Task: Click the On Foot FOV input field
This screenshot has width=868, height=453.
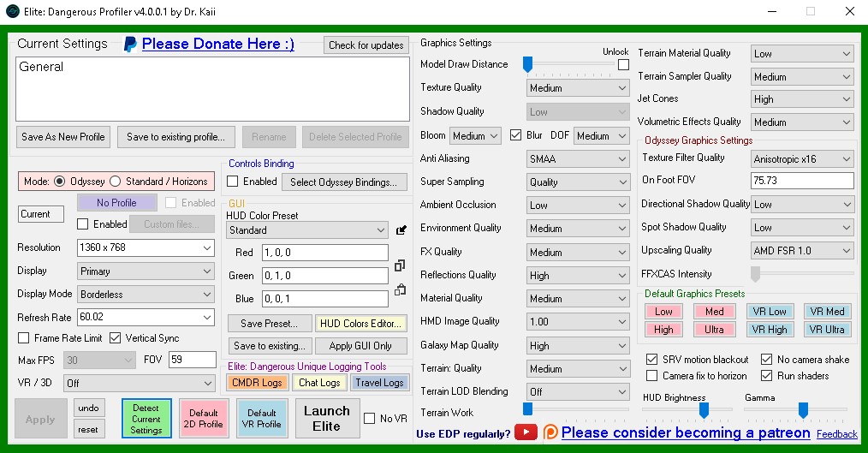Action: [x=801, y=181]
